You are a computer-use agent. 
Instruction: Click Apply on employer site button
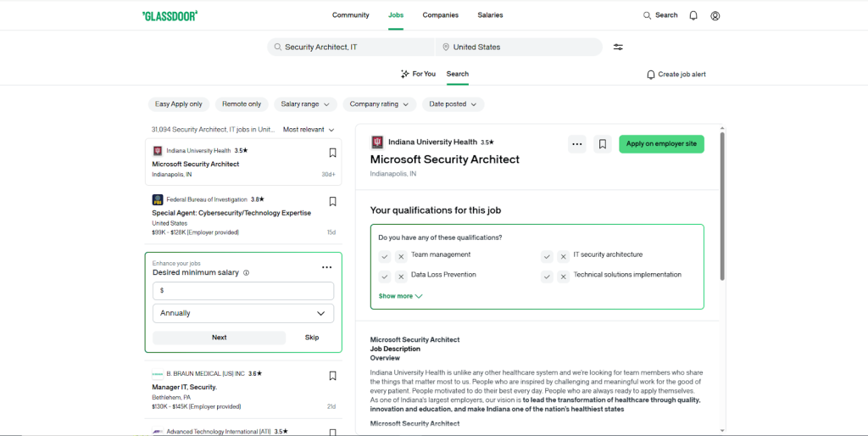pyautogui.click(x=661, y=144)
